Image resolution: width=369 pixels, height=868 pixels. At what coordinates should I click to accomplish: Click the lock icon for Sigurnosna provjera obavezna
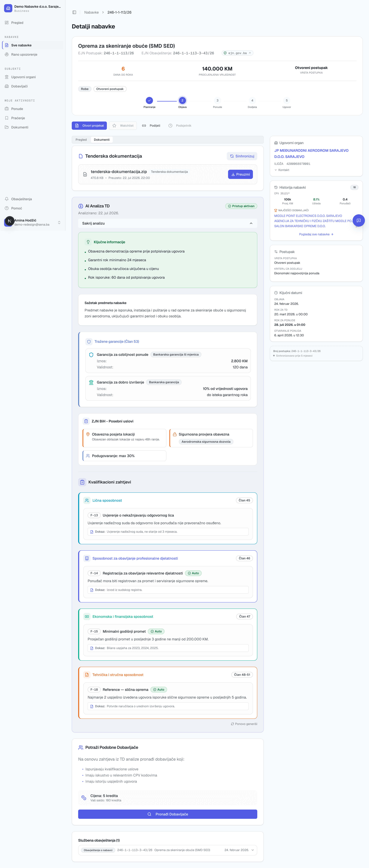175,434
